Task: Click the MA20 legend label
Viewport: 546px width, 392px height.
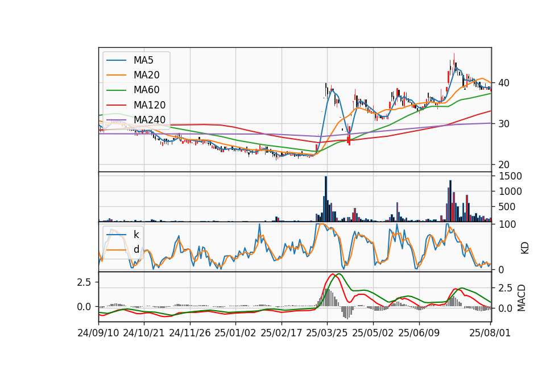Action: pos(147,75)
